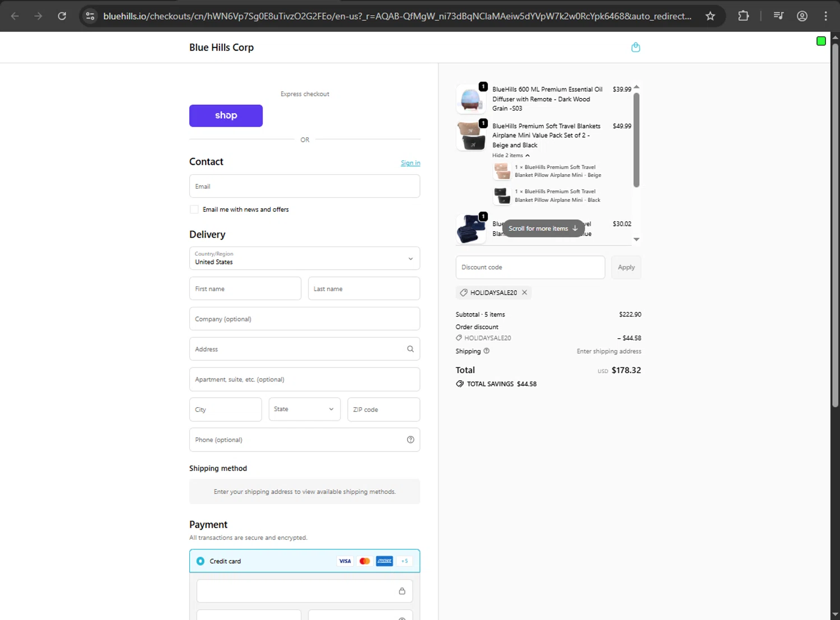Image resolution: width=840 pixels, height=620 pixels.
Task: Focus the Address field
Action: click(305, 349)
